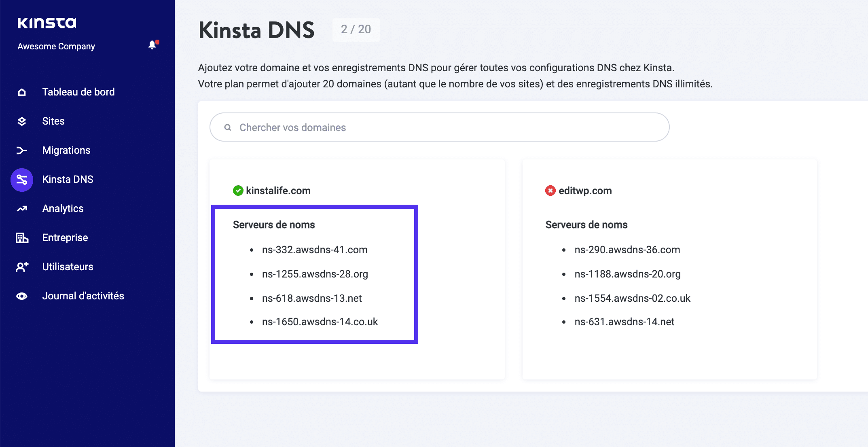Screen dimensions: 868x447
Task: Click the notification bell icon
Action: click(x=152, y=44)
